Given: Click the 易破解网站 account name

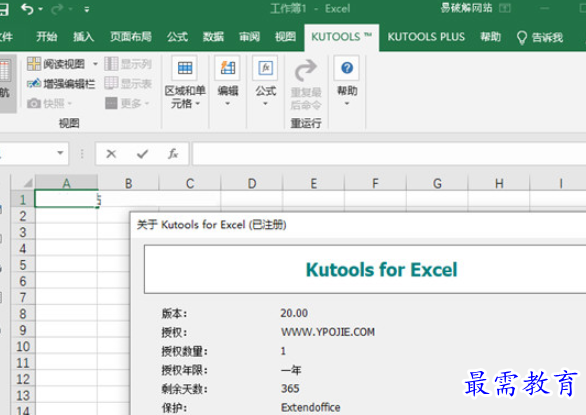Looking at the screenshot, I should click(466, 8).
